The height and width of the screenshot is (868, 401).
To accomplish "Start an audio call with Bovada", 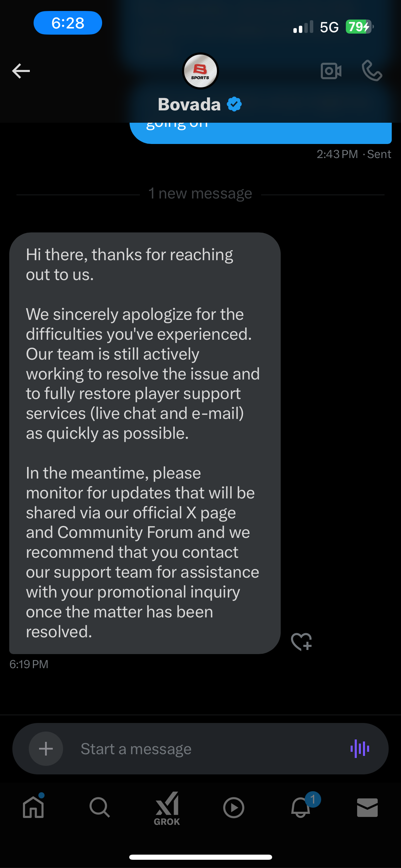I will (372, 71).
